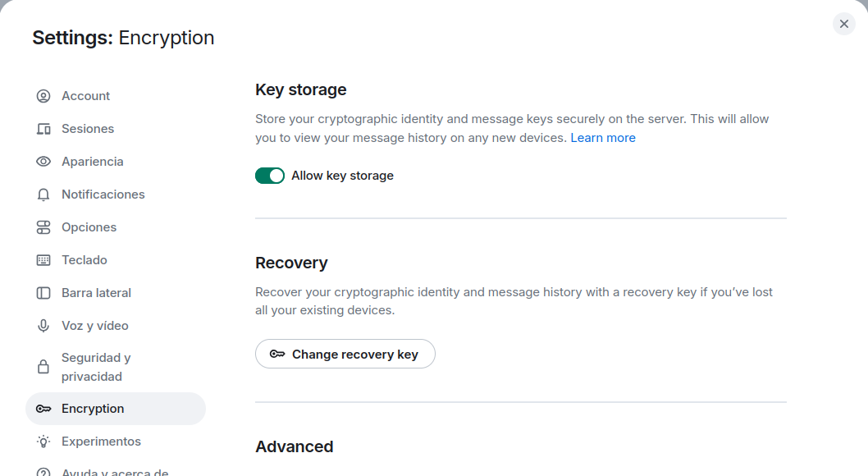Close the Settings dialog
Viewport: 868px width, 476px height.
843,24
